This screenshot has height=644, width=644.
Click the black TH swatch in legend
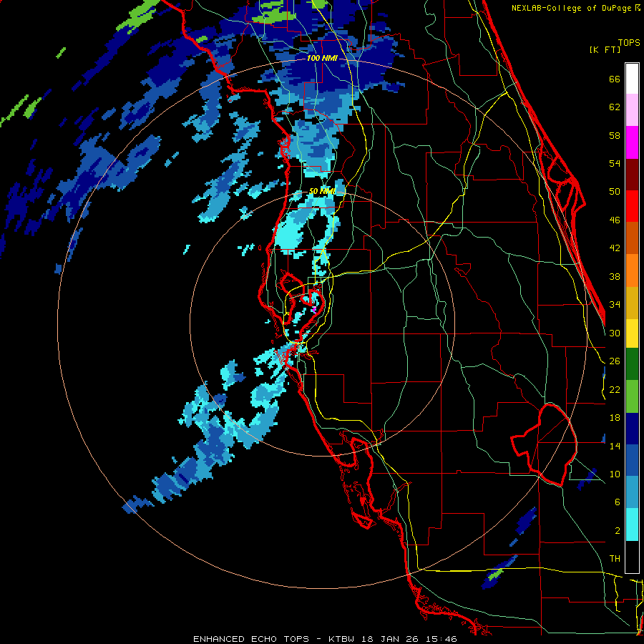coord(632,557)
